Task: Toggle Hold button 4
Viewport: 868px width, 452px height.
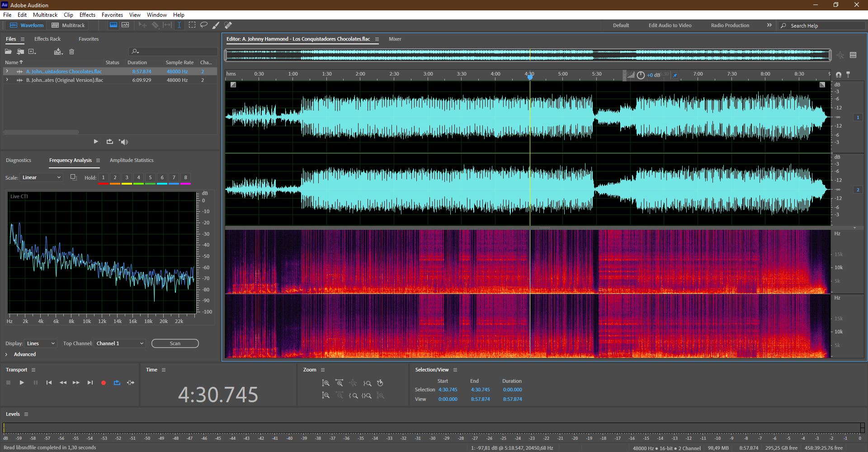Action: (x=138, y=178)
